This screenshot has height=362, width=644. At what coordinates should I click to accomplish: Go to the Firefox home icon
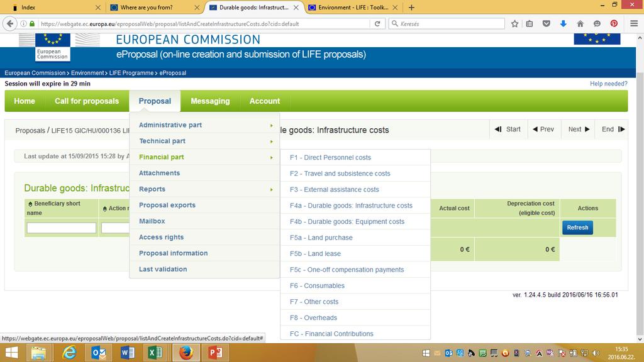click(x=580, y=24)
